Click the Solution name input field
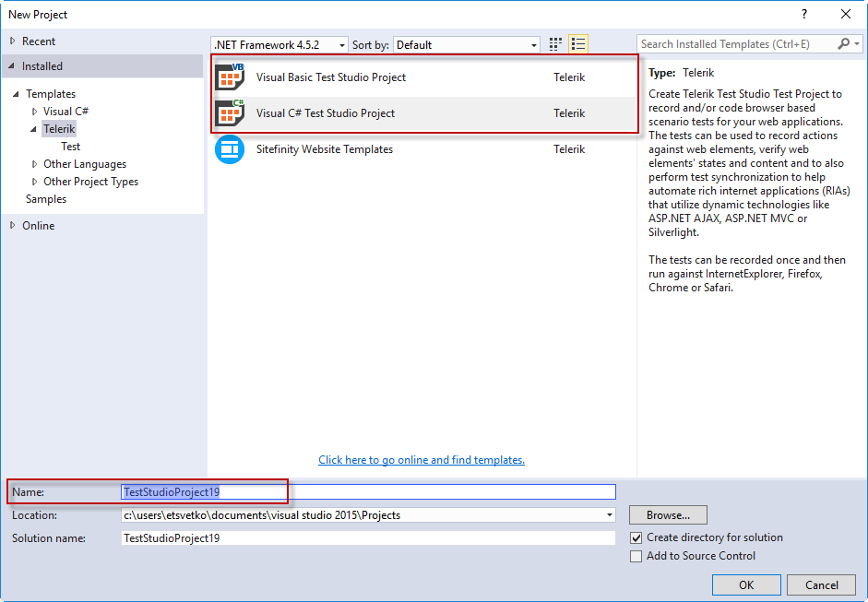This screenshot has height=602, width=868. coord(368,537)
